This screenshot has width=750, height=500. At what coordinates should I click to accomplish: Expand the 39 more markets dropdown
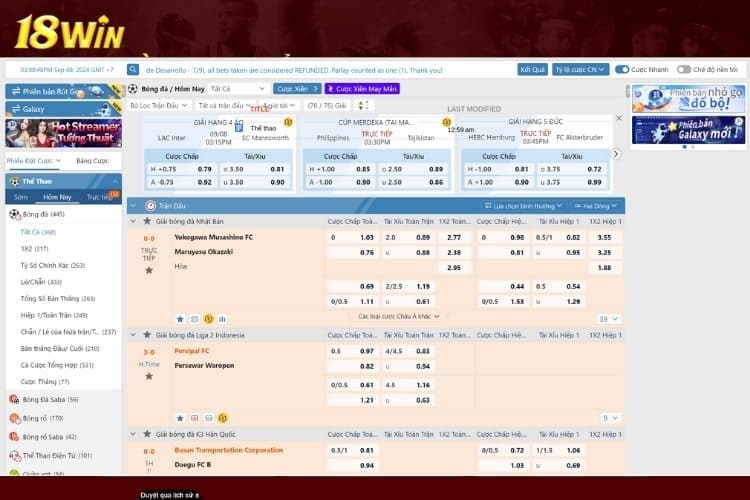pyautogui.click(x=609, y=319)
